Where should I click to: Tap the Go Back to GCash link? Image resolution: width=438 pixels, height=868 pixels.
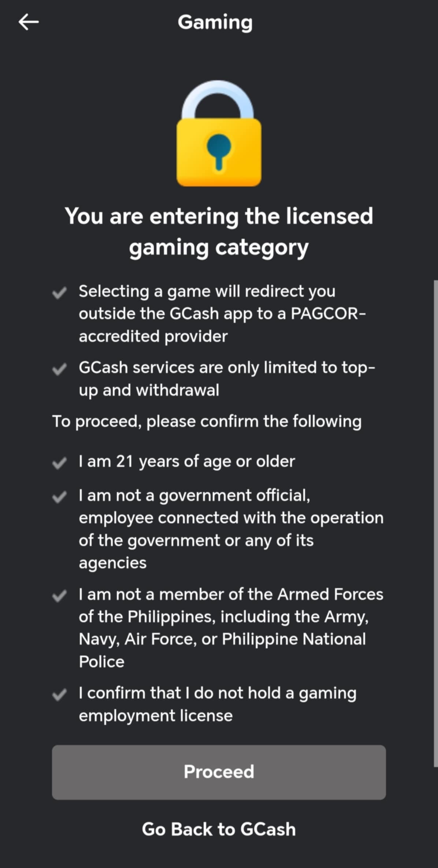tap(219, 829)
